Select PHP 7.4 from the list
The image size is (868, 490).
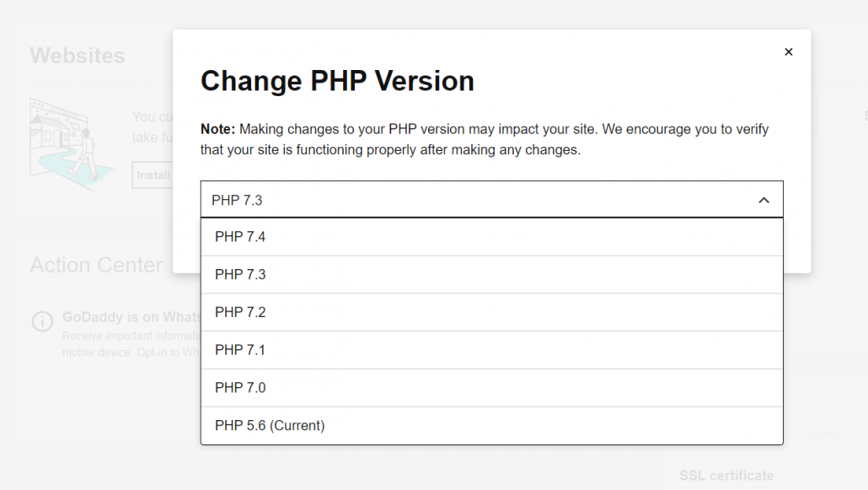point(491,237)
